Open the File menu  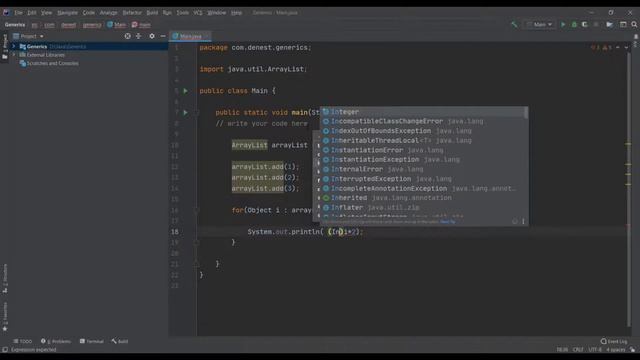[18, 13]
